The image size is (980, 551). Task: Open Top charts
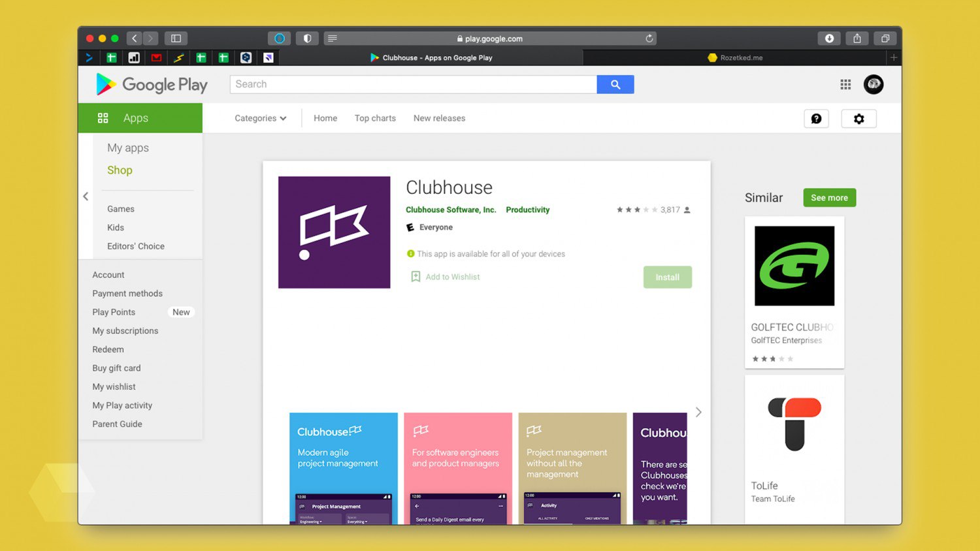[375, 118]
